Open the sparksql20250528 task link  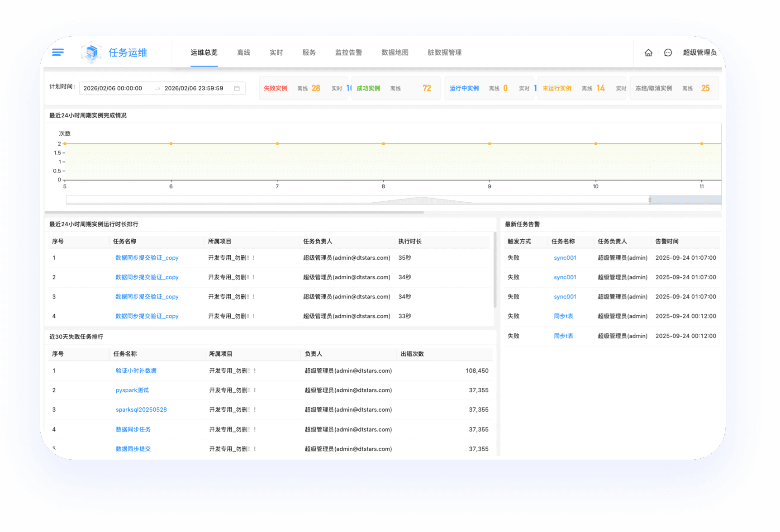tap(141, 409)
